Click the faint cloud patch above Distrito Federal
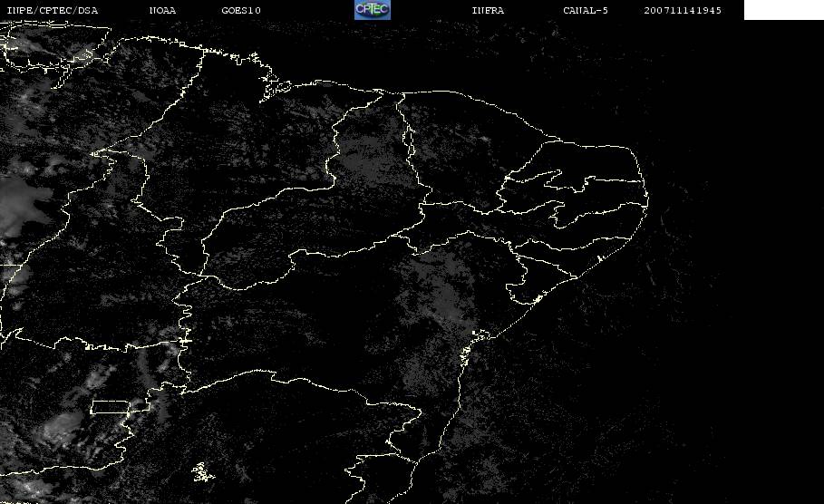 (x=150, y=367)
